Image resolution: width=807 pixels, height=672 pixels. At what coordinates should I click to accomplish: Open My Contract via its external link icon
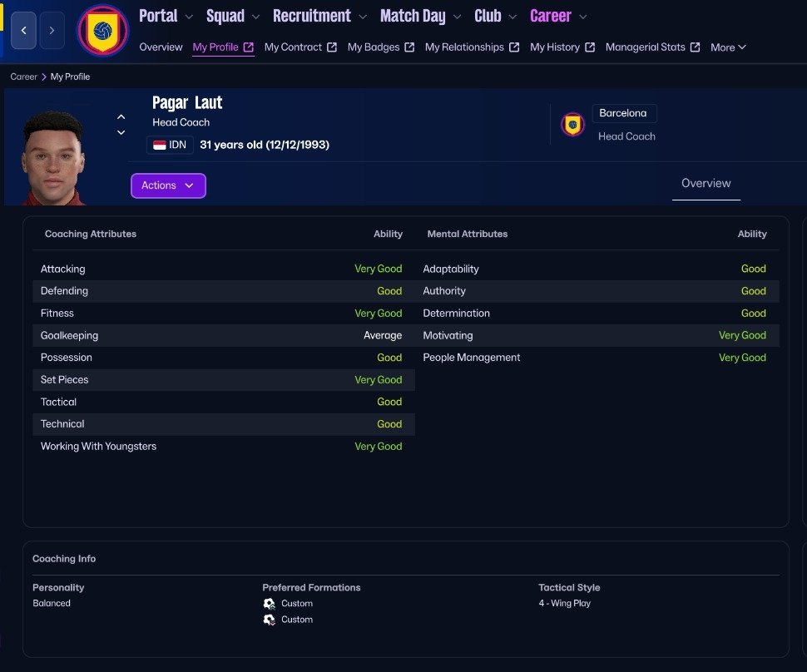[x=330, y=47]
